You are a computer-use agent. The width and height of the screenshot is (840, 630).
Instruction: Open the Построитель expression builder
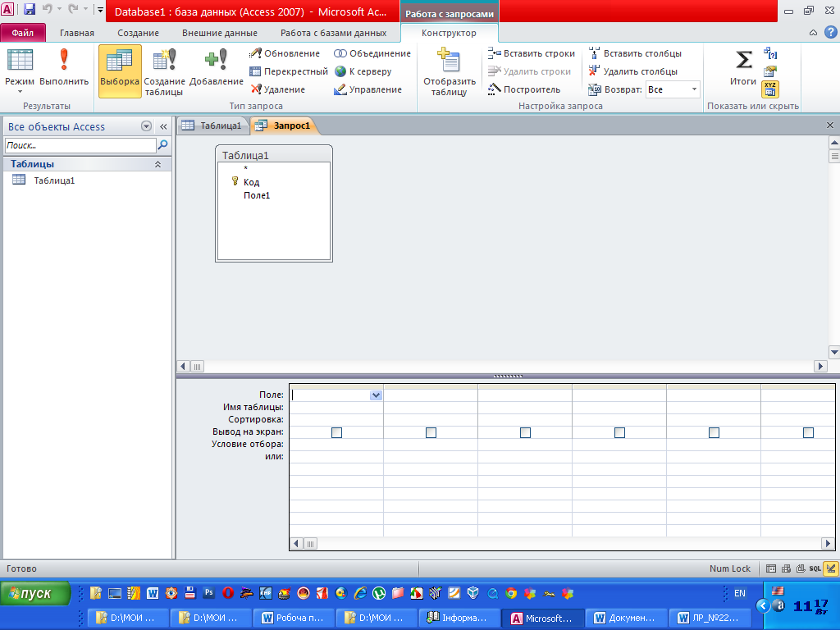pos(524,89)
